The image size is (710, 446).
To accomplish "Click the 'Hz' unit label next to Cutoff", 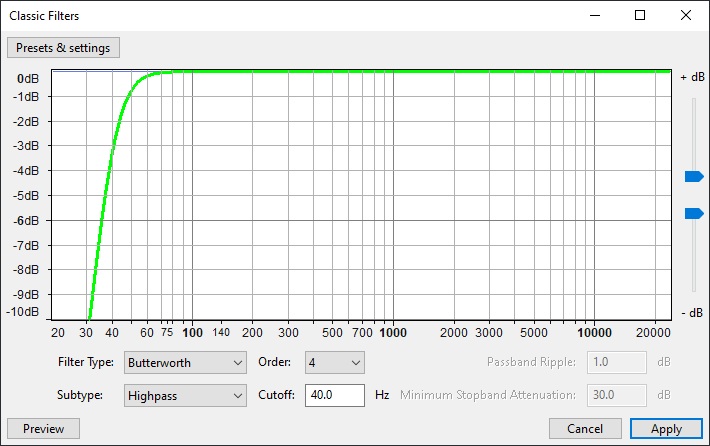I will pyautogui.click(x=382, y=395).
